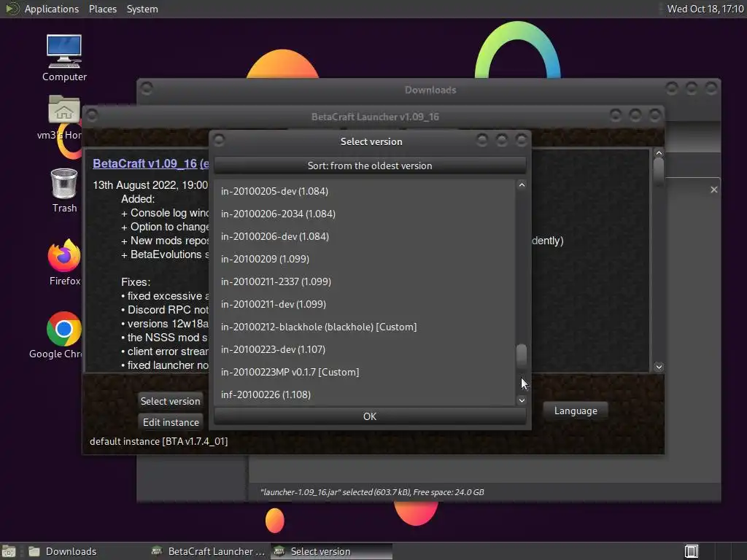Click the Select version dialog window menu button
Screen dimensions: 747x560
coord(219,140)
